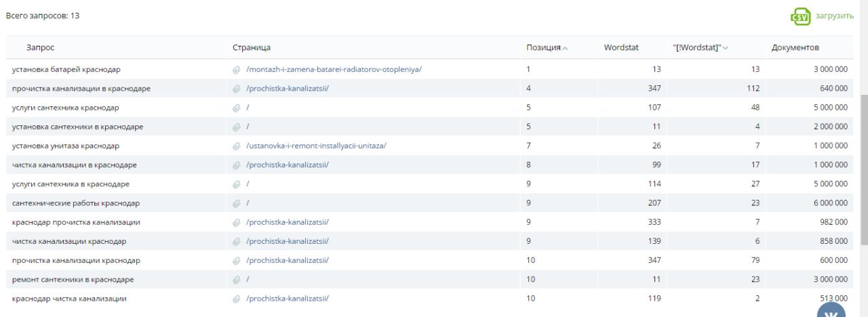
Task: Click paperclip icon beside the ustanovka-i-remont-installyacii-unitaza link
Action: pyautogui.click(x=237, y=146)
